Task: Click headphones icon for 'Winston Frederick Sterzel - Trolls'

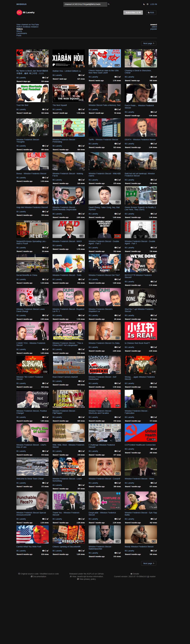Action: (x=81, y=280)
